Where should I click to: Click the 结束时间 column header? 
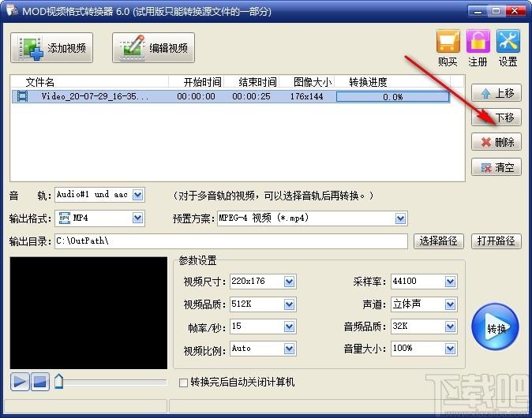pyautogui.click(x=257, y=82)
